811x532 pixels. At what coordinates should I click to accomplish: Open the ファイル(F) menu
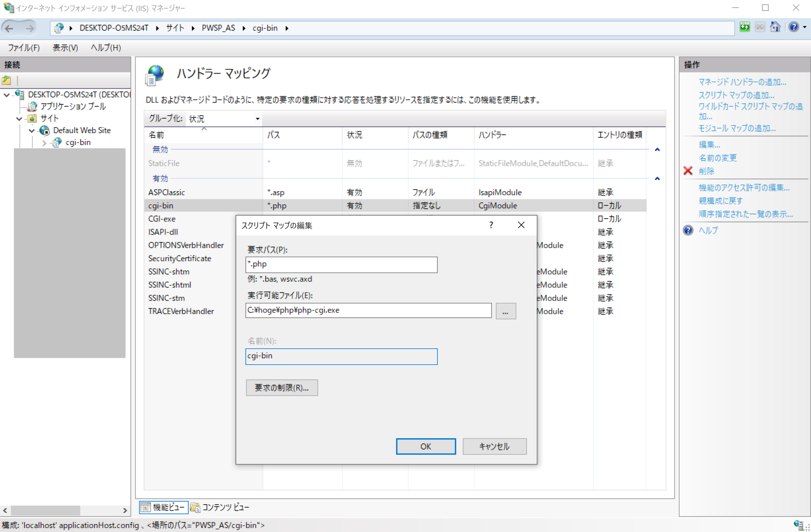(24, 48)
